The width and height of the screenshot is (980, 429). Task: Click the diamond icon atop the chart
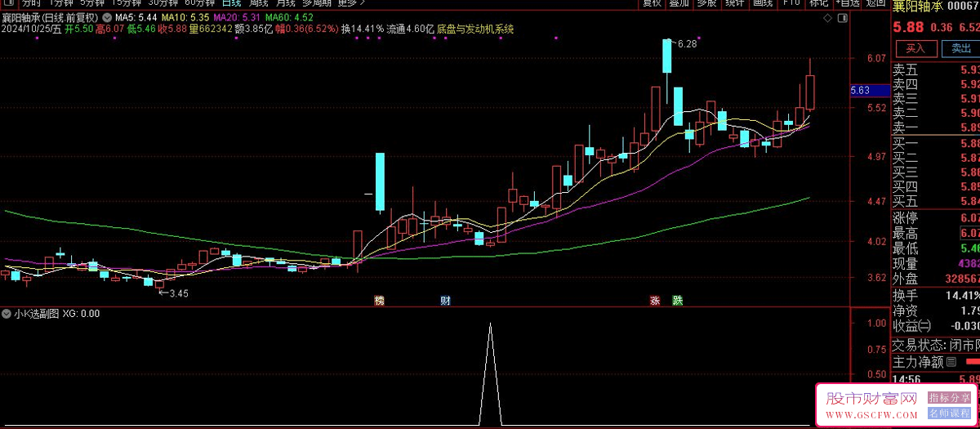828,17
